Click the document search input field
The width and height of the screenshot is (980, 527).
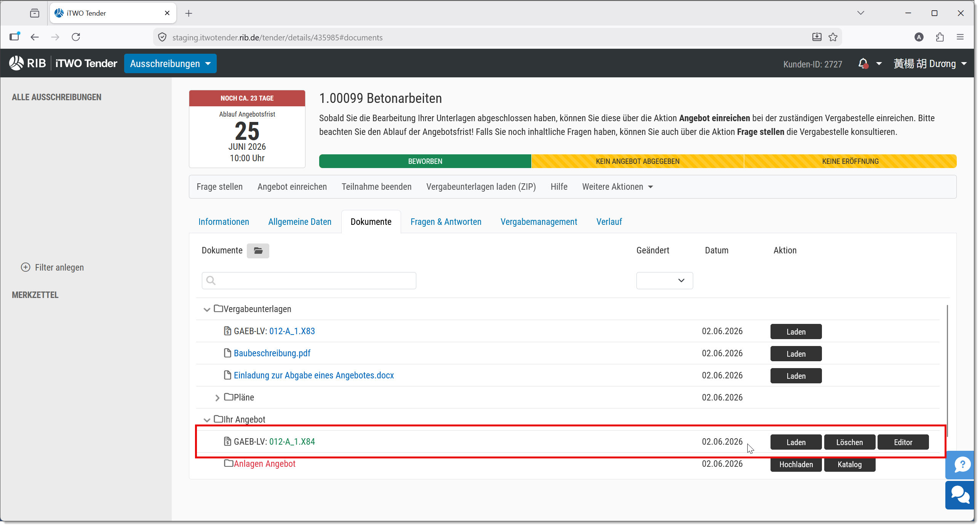click(x=309, y=280)
